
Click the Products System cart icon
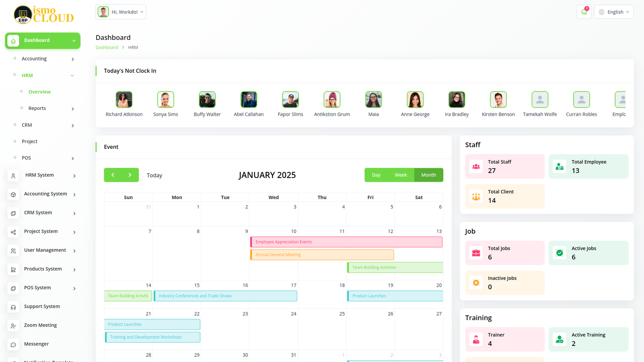13,269
